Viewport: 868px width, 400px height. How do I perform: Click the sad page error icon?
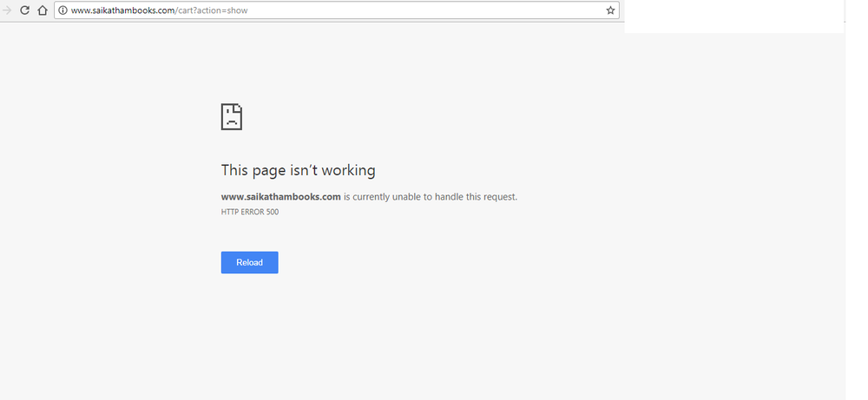(x=232, y=117)
